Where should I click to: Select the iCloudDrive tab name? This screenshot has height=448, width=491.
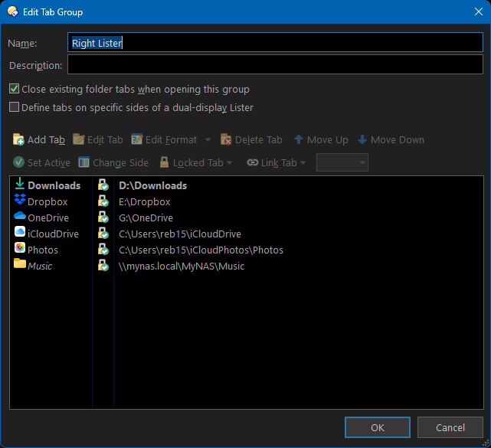point(53,234)
